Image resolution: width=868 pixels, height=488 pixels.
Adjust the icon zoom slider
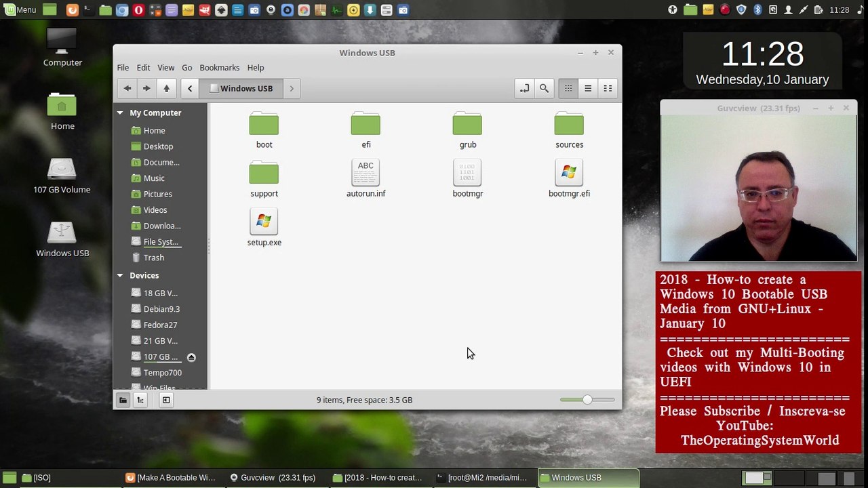(587, 400)
